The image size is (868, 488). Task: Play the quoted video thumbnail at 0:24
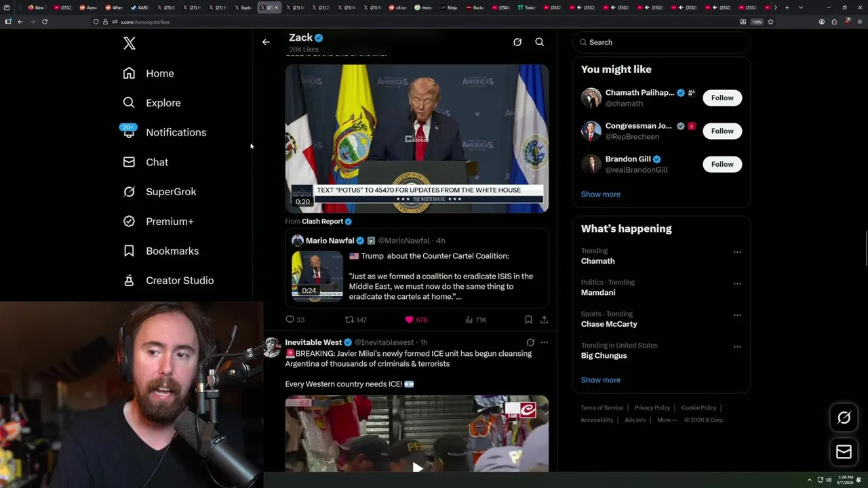coord(317,275)
